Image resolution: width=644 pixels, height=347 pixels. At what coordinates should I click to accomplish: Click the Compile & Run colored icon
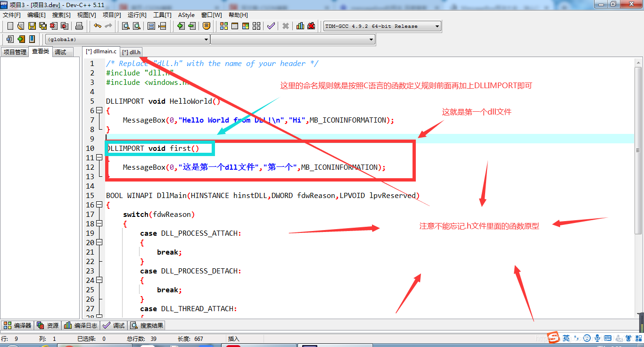coord(246,26)
